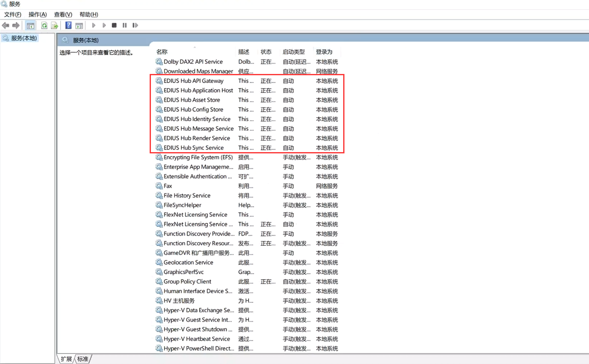Image resolution: width=589 pixels, height=364 pixels.
Task: Click the Restart Service toolbar icon
Action: coord(135,25)
